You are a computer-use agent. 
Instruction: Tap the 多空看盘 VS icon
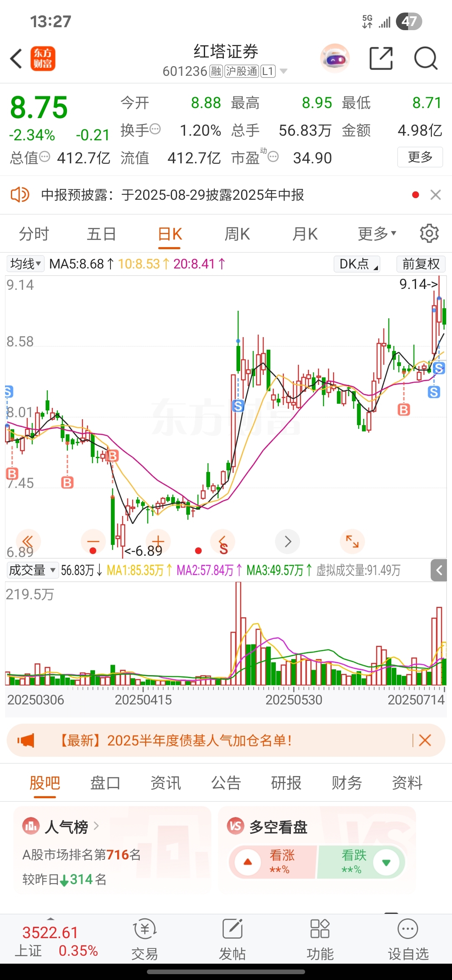click(235, 826)
